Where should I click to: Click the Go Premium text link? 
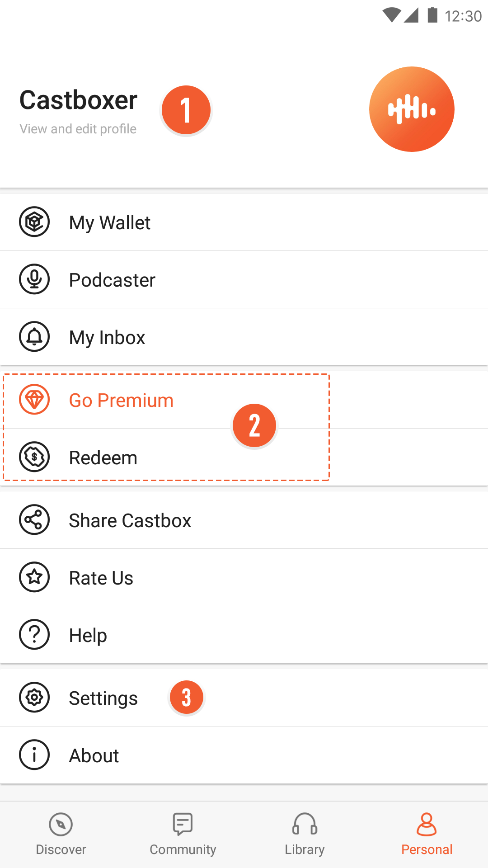pos(121,400)
